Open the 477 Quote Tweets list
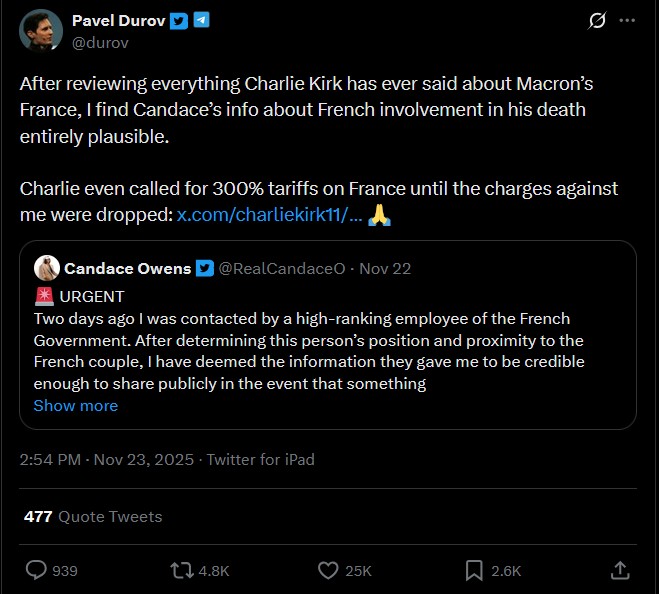This screenshot has width=659, height=594. [x=93, y=516]
